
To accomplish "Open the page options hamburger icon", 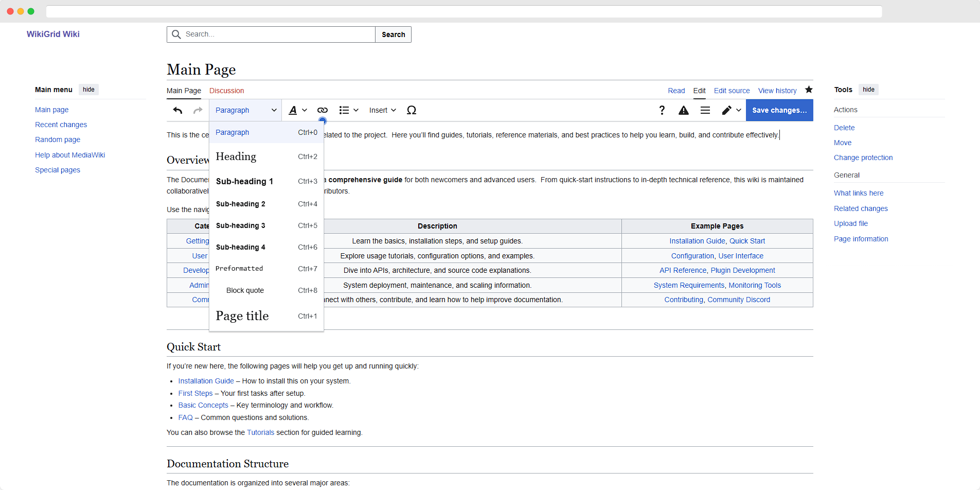I will [705, 110].
